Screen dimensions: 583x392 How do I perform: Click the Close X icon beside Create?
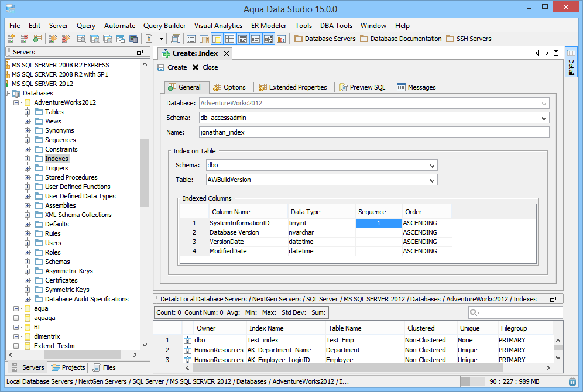pos(196,67)
